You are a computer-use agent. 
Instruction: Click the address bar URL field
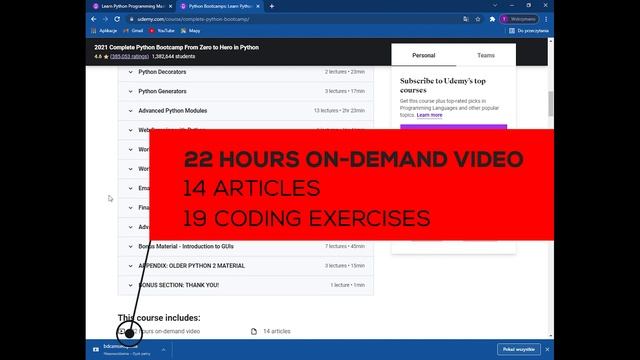coord(294,19)
